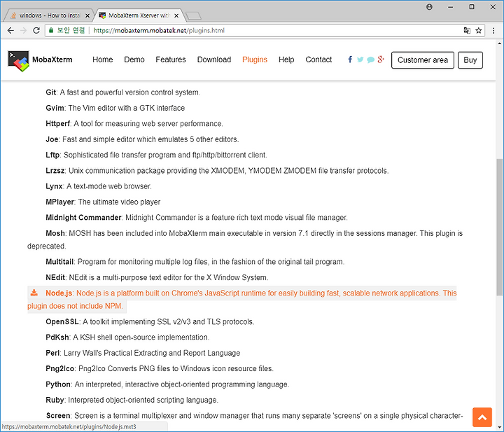Click the Multitail plugin link
Image resolution: width=504 pixels, height=432 pixels.
195,262
